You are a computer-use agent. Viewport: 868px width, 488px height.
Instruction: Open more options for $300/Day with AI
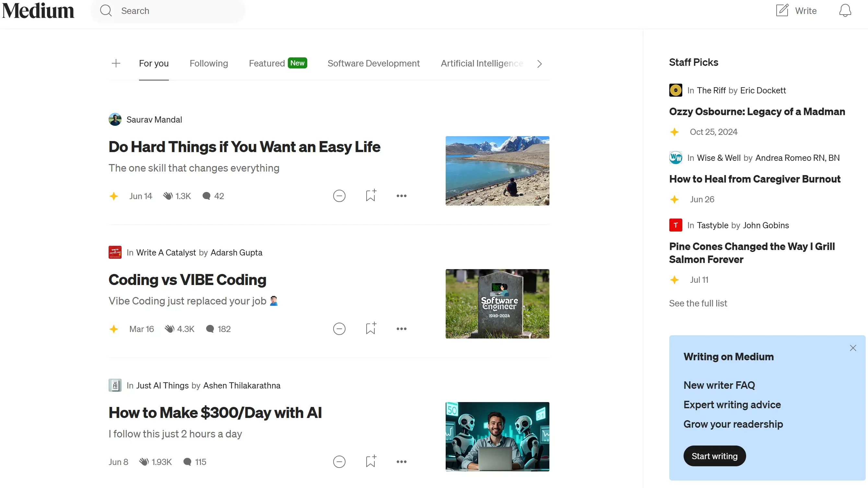[401, 461]
